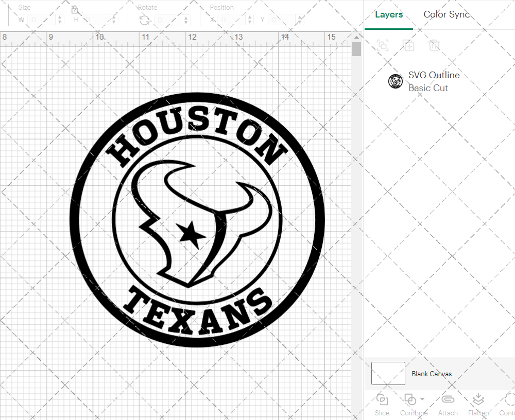515x420 pixels.
Task: Switch to the Color Sync tab
Action: coord(447,14)
